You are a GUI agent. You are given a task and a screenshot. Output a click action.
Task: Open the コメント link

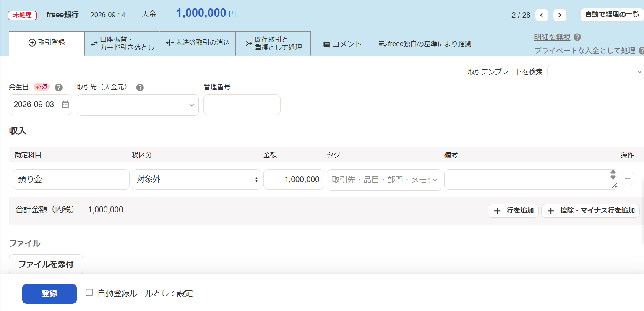tap(347, 44)
